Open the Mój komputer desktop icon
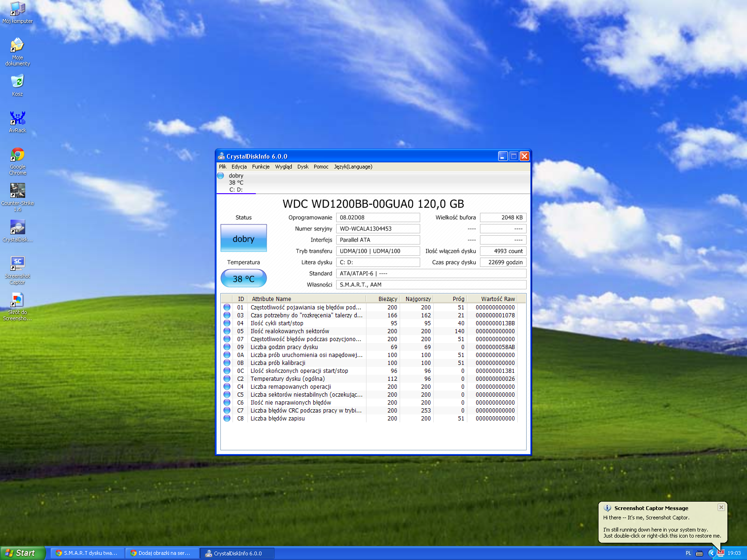 pos(18,13)
